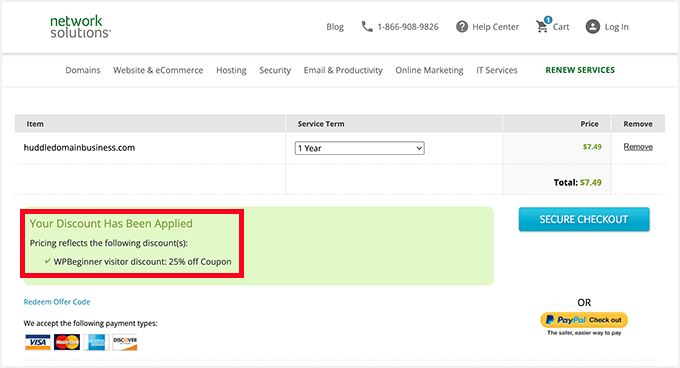Click the PayPal Check out button
The width and height of the screenshot is (680, 368).
pyautogui.click(x=584, y=320)
